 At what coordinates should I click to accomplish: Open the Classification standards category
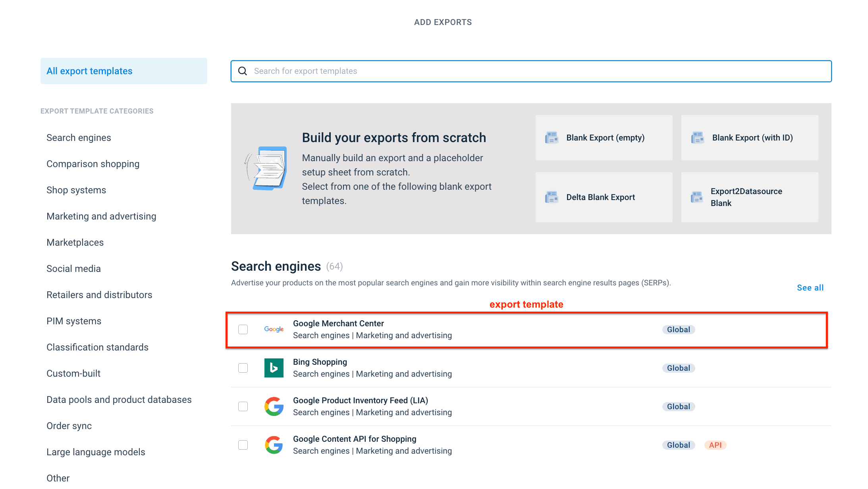click(97, 347)
